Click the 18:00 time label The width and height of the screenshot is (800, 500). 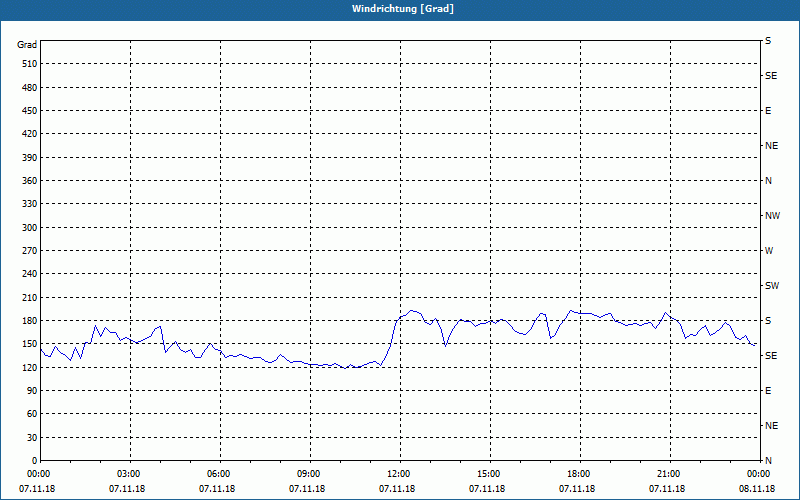[577, 474]
